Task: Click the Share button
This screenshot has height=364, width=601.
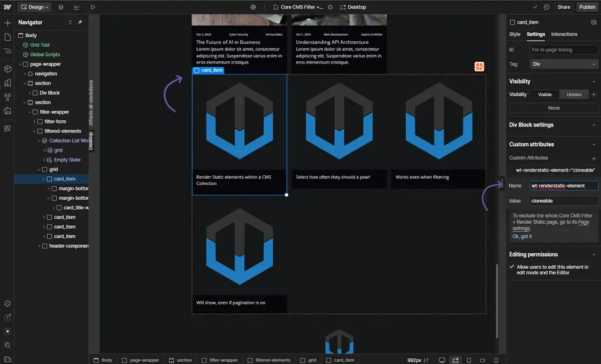Action: coord(563,7)
